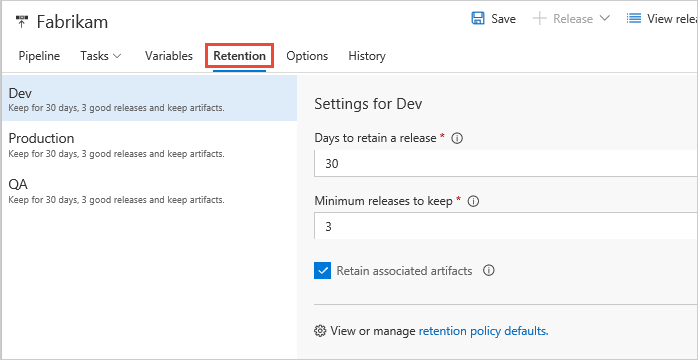Click View releases button text

tap(672, 19)
